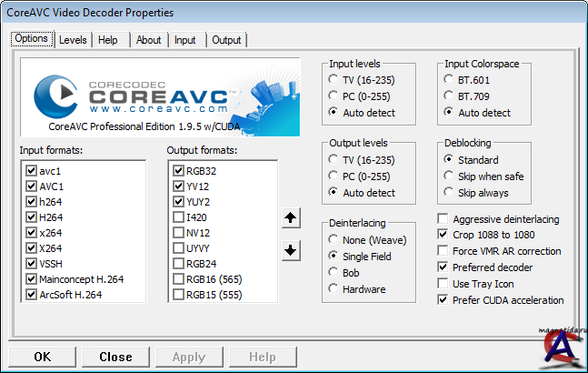
Task: Choose BT.709 input colorspace
Action: (x=450, y=96)
